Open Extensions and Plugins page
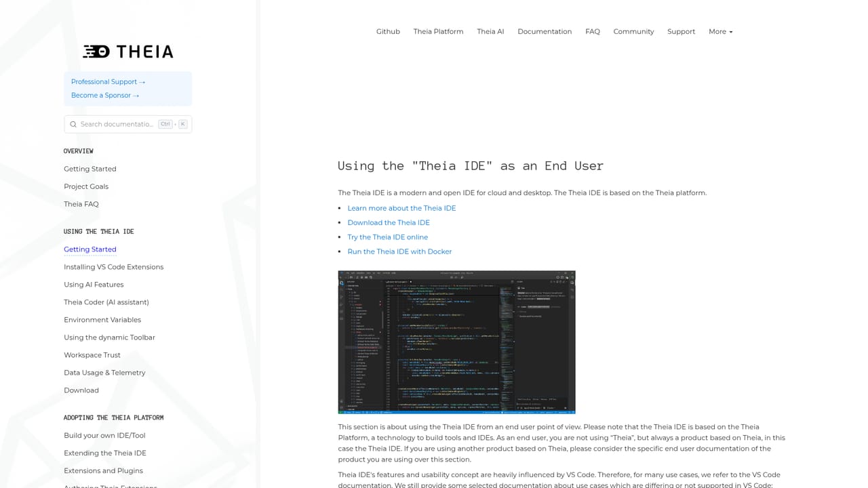Image resolution: width=868 pixels, height=488 pixels. (x=104, y=470)
